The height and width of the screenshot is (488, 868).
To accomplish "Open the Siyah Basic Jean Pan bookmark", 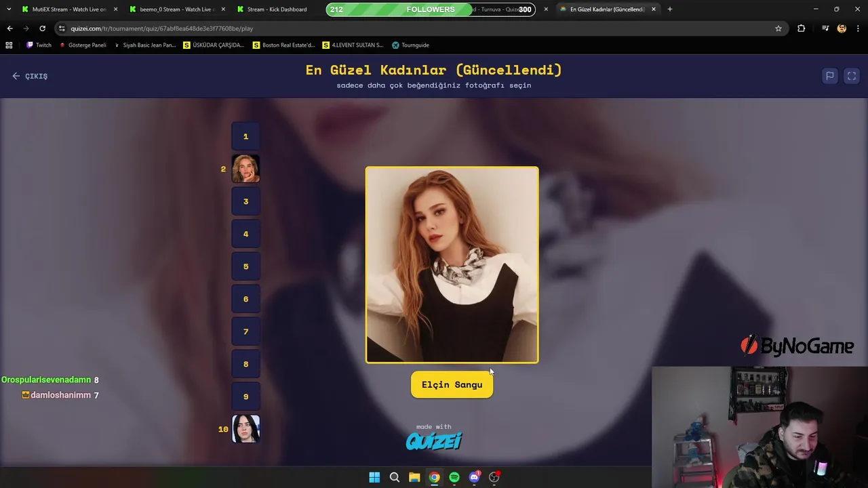I will point(144,45).
